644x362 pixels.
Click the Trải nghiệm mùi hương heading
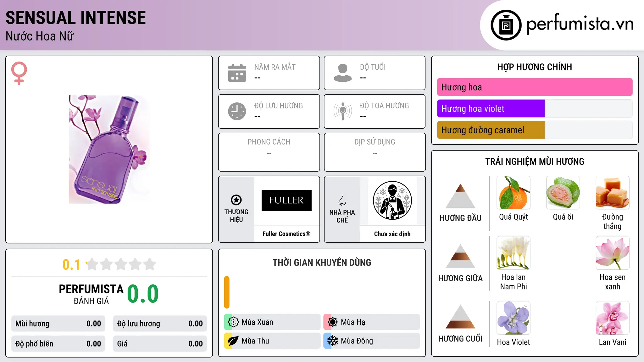(535, 162)
